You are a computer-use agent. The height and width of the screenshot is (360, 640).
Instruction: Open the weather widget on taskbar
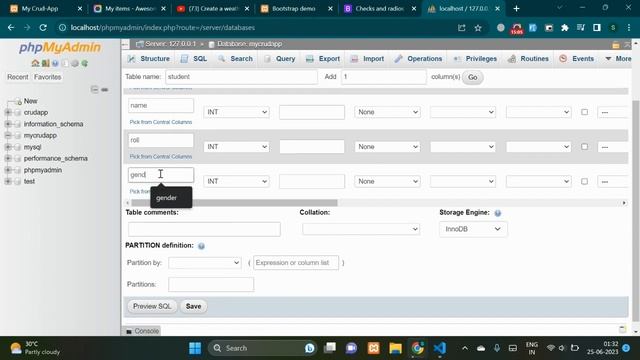tap(35, 348)
